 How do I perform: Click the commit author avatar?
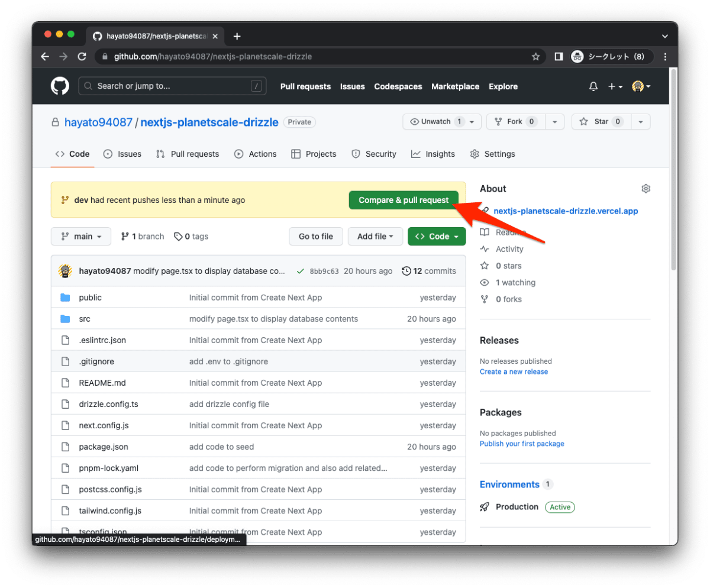[65, 271]
